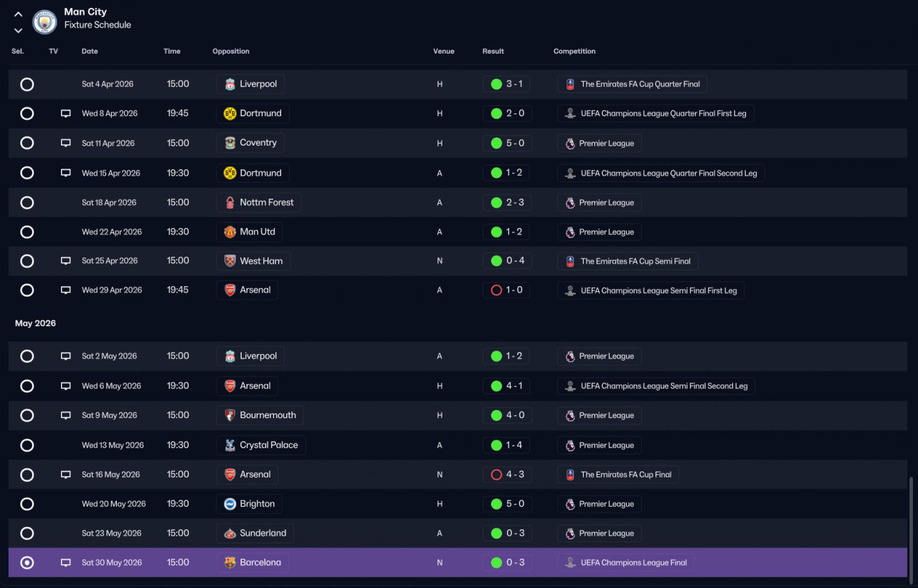This screenshot has width=918, height=588.
Task: Click Champions League trophy icon in Final row
Action: (x=570, y=563)
